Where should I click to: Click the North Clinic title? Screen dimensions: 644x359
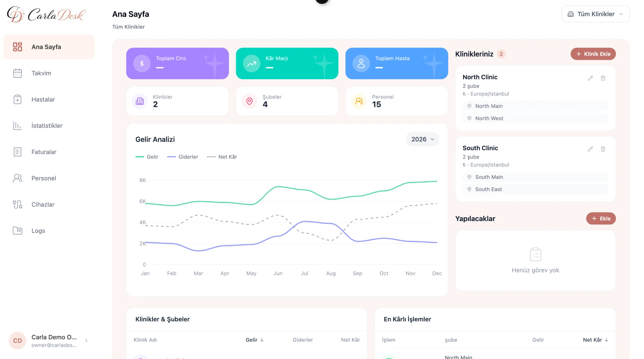coord(480,77)
